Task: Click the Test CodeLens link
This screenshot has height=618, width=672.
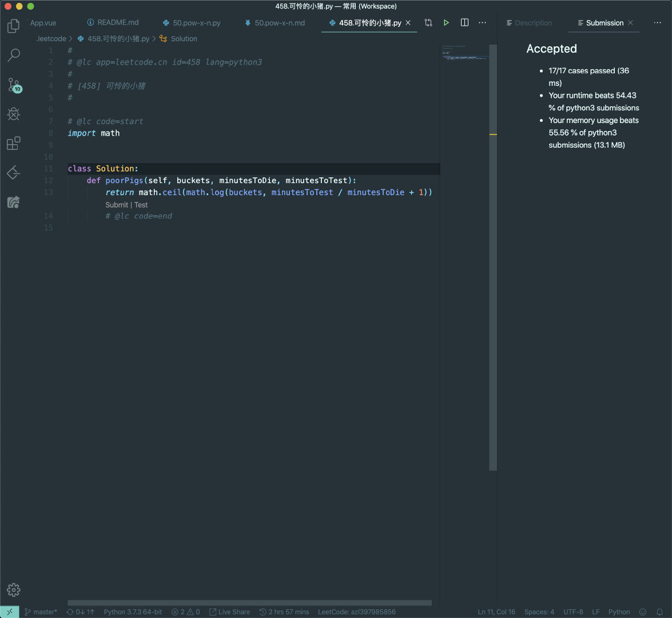Action: tap(141, 205)
